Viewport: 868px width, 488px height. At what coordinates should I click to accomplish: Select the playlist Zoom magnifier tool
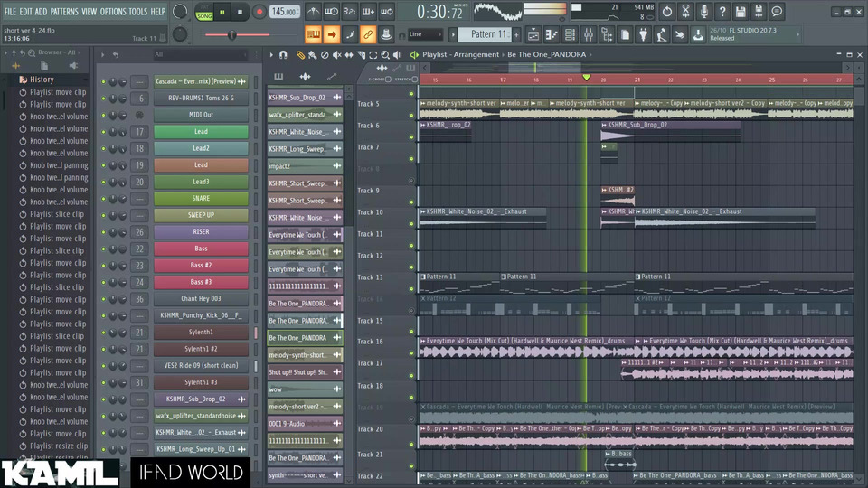(x=385, y=55)
